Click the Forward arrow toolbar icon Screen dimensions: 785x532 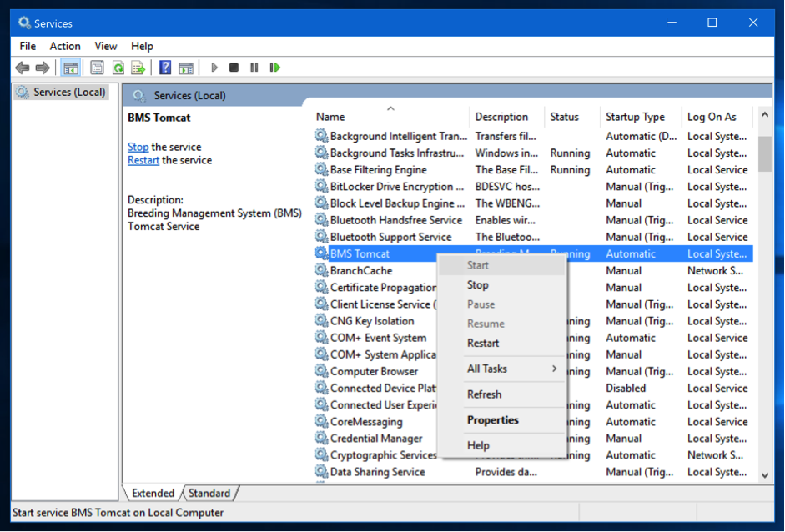pos(43,68)
